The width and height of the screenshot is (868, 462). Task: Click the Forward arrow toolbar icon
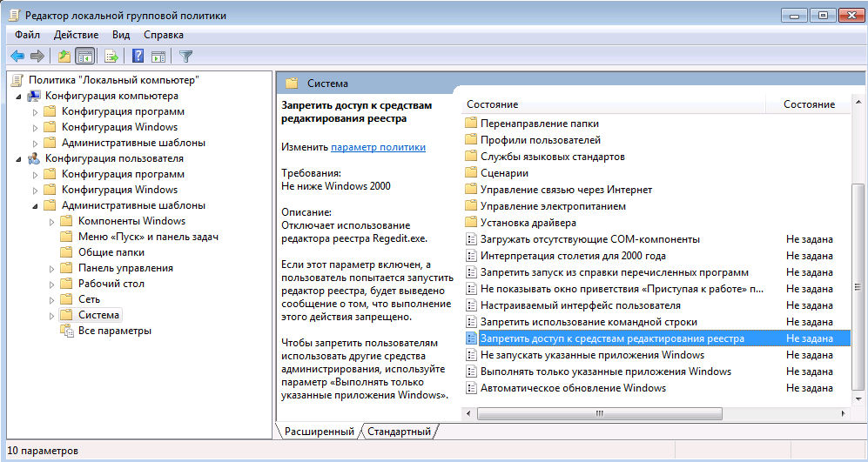pos(37,56)
